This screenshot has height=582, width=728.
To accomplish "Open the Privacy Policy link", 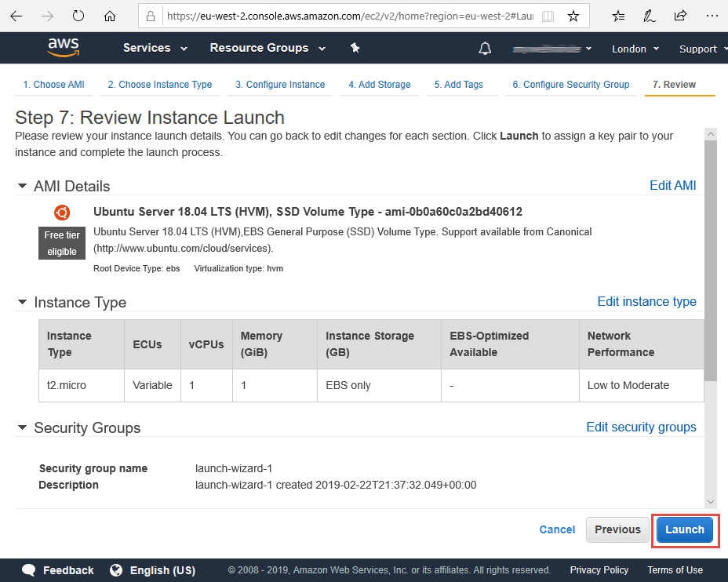I will [599, 570].
